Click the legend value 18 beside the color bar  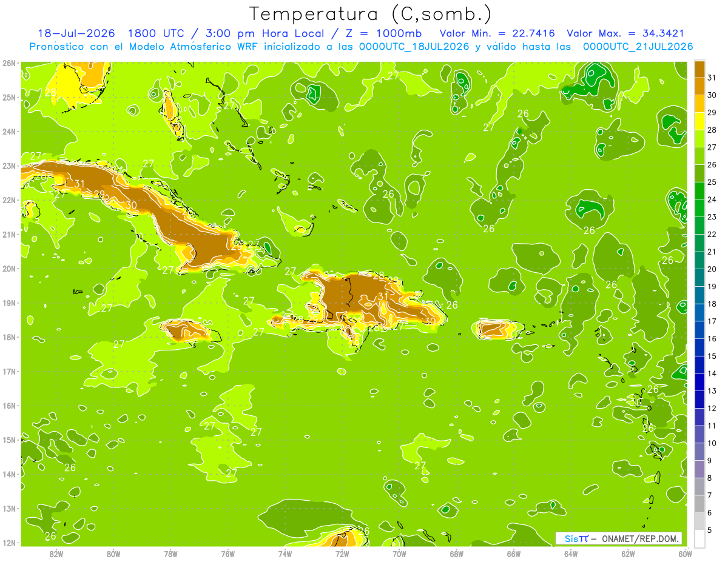click(x=712, y=304)
